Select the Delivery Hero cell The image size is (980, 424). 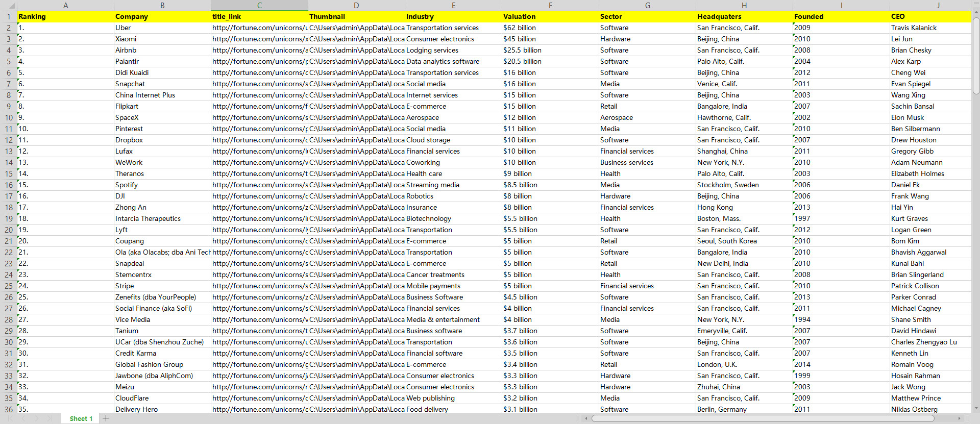(x=162, y=409)
